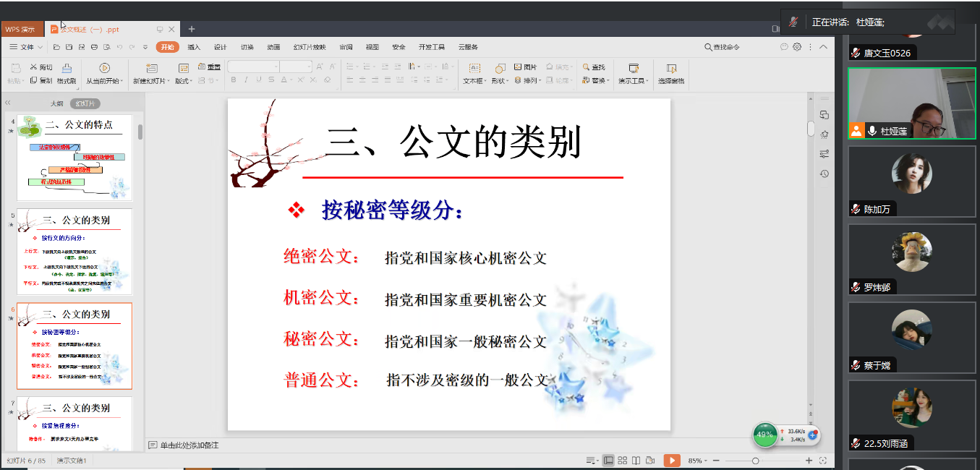This screenshot has width=980, height=470.
Task: Start slideshow with orange play button in status bar
Action: [672, 461]
